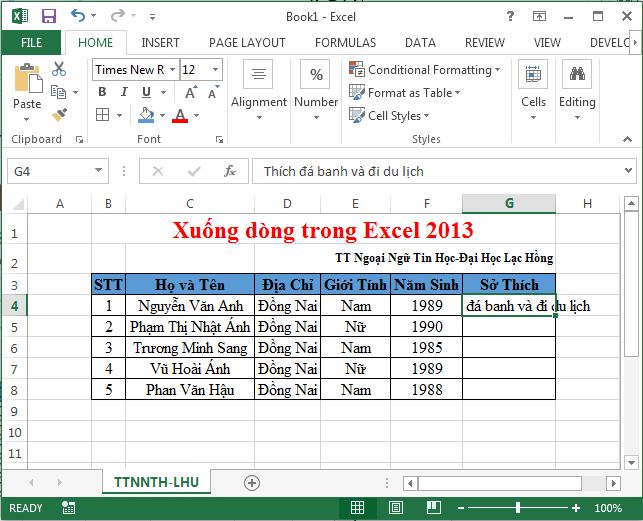This screenshot has width=643, height=521.
Task: Select the Format Painter brush icon
Action: pos(59,115)
